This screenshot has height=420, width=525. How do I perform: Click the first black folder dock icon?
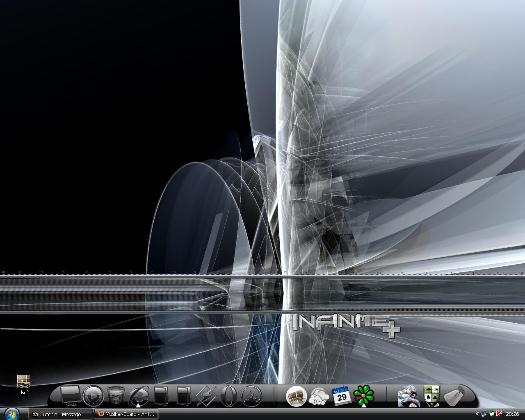click(x=161, y=396)
